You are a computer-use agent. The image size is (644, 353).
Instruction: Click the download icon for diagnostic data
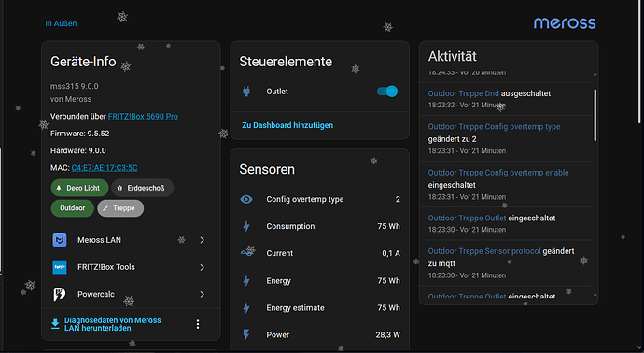(x=55, y=324)
